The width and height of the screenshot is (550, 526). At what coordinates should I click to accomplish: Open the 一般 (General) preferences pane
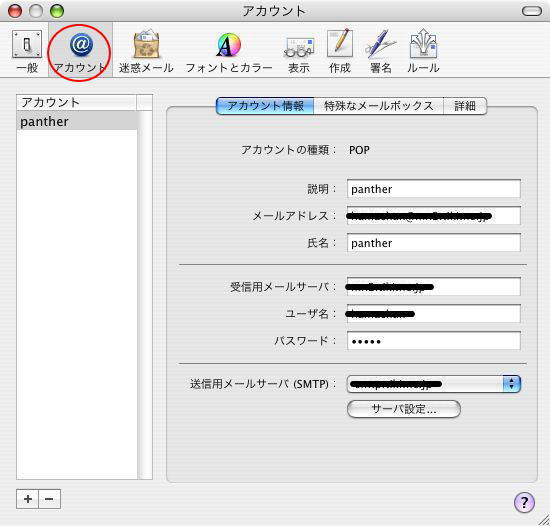point(27,51)
